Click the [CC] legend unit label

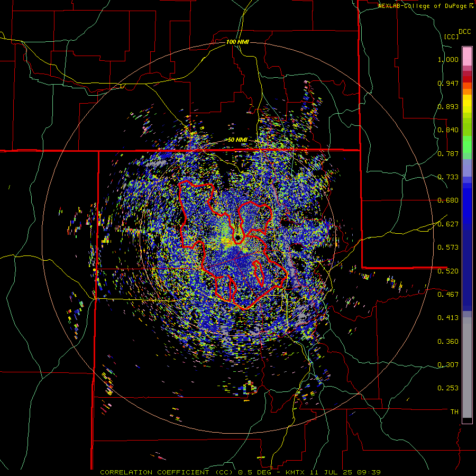(451, 36)
